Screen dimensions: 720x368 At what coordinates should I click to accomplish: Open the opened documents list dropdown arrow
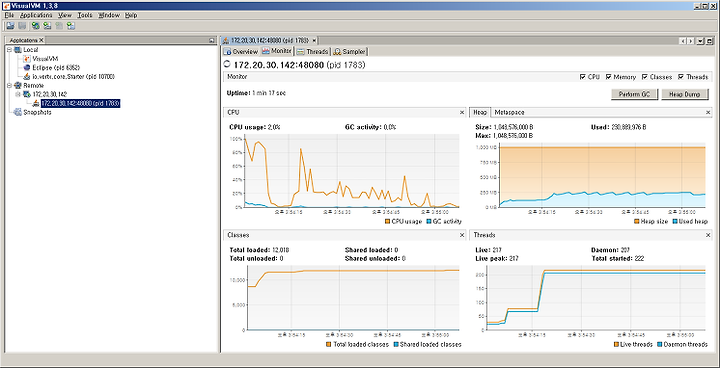pos(700,40)
